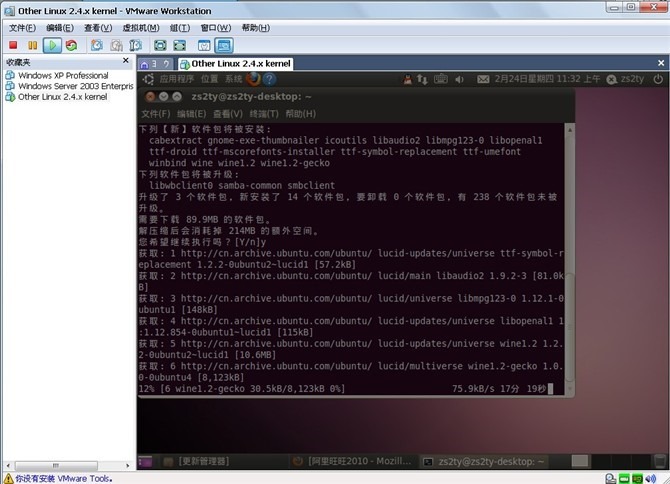Pause the virtual machine with the suspend icon
Screen dimensions: 670x484
coord(32,45)
